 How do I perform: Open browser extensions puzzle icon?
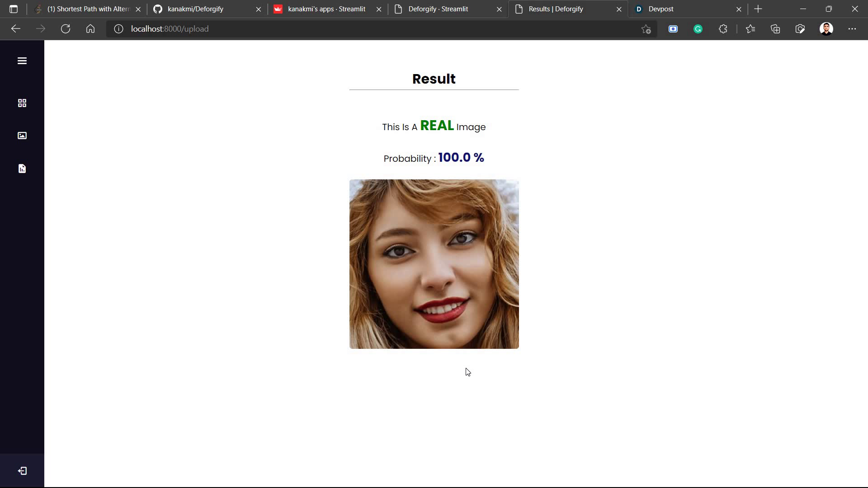pos(723,29)
